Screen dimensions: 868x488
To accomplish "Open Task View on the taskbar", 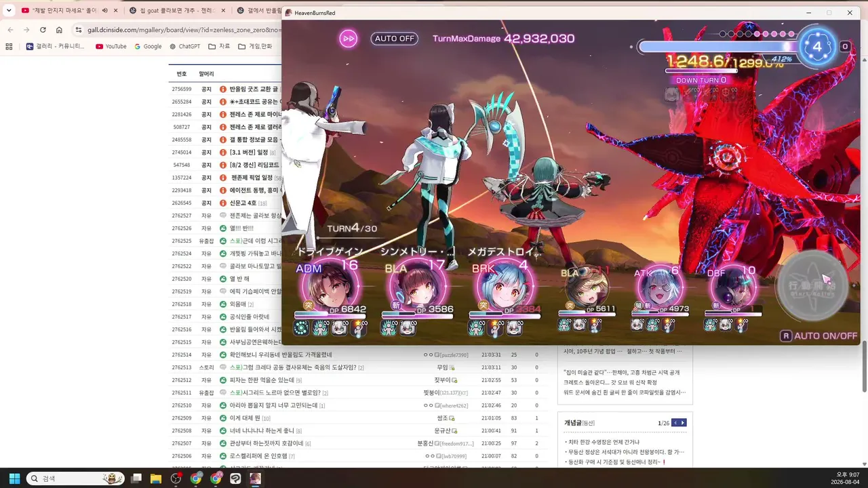I will (136, 479).
